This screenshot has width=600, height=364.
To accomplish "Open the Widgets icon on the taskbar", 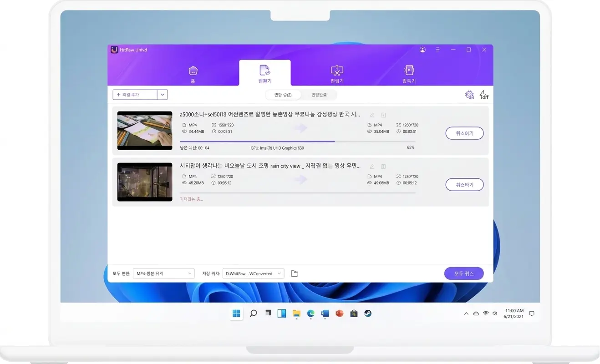I will pos(282,313).
